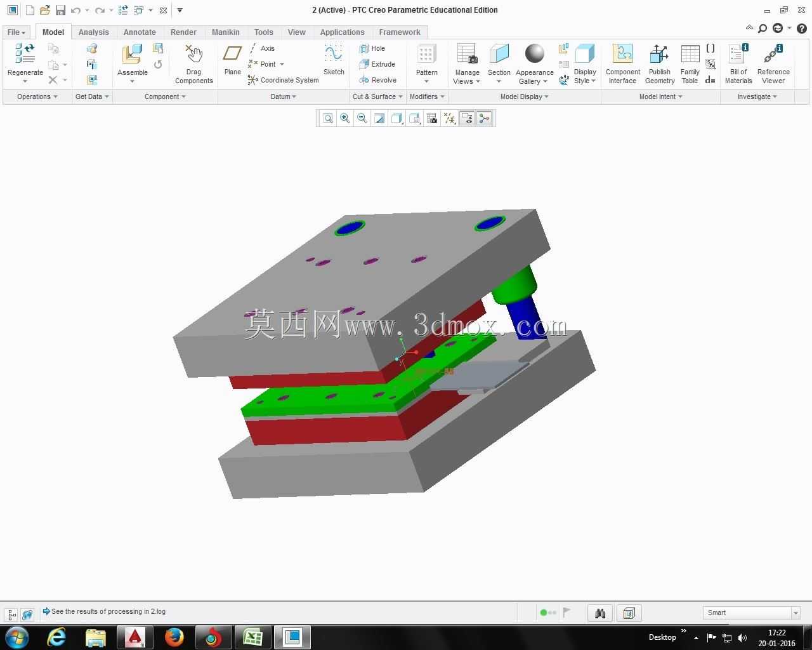Toggle spin center display in graphics toolbar
Screen dimensions: 812x650
coord(484,118)
